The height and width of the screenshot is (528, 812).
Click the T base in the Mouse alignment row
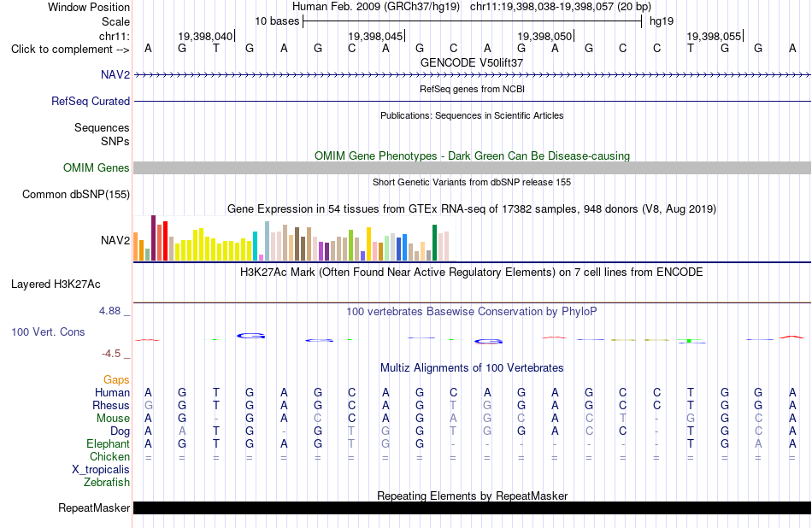coord(622,419)
